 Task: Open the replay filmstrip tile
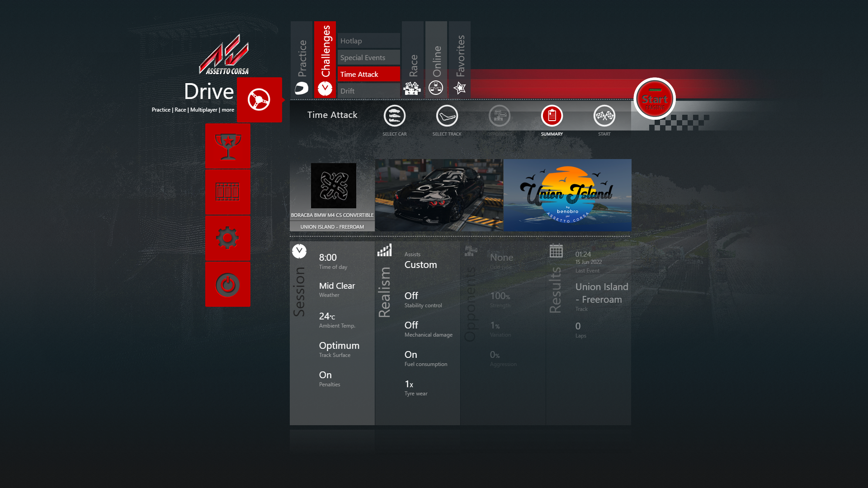(227, 192)
